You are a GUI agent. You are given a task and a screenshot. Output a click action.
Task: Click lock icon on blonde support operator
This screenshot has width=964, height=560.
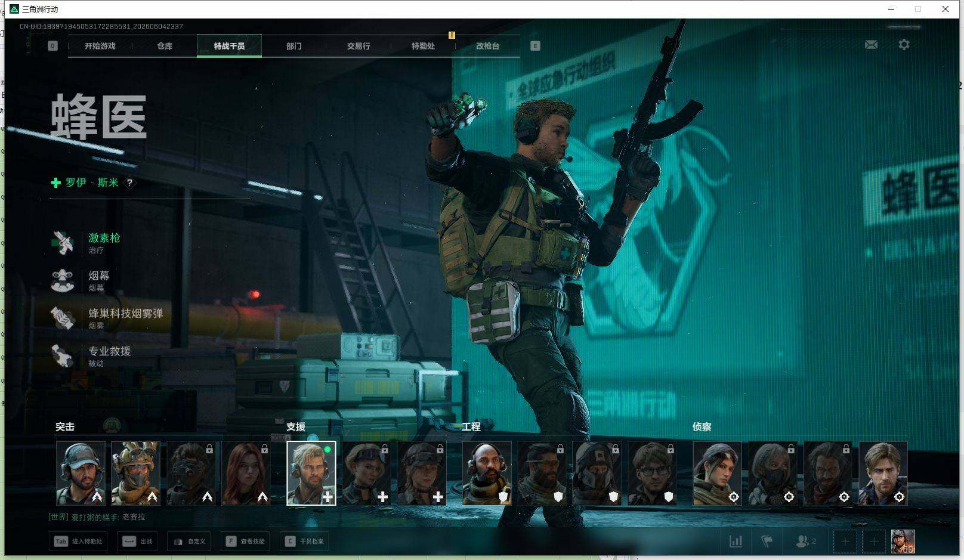click(385, 449)
